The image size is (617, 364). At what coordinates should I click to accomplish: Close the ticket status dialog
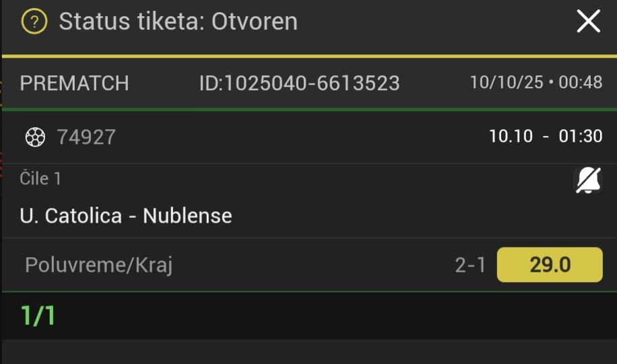click(588, 22)
